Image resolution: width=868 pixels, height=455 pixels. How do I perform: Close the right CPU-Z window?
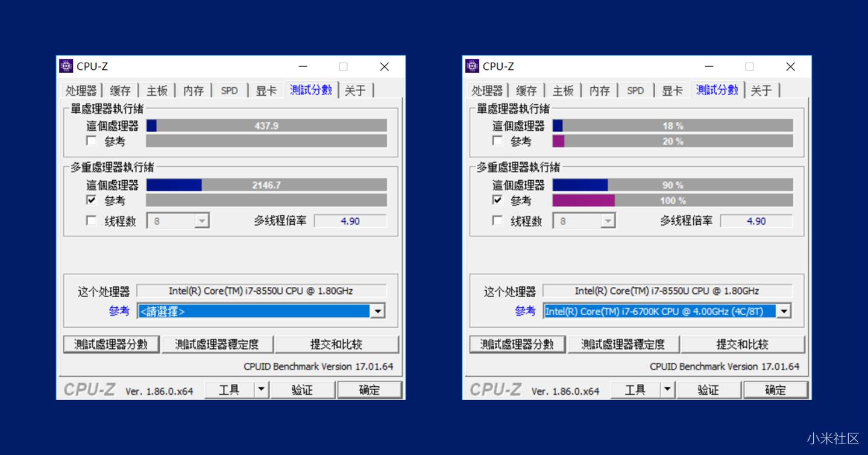coord(790,66)
